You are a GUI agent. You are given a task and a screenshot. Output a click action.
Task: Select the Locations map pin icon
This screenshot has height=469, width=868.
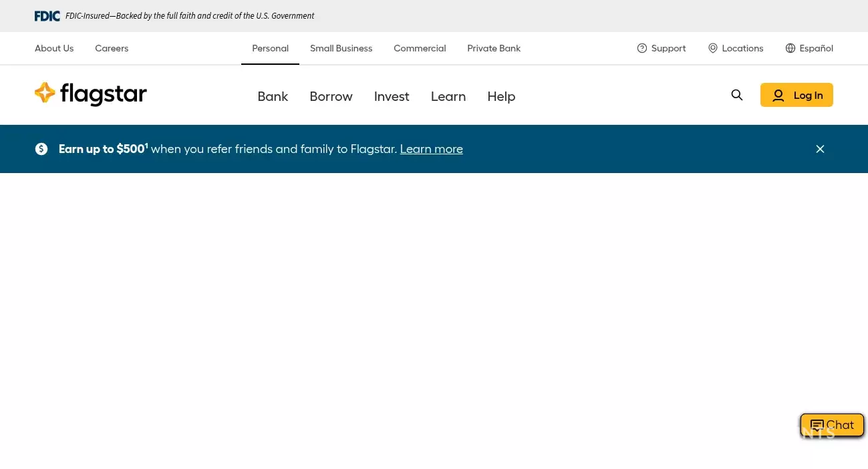click(712, 48)
